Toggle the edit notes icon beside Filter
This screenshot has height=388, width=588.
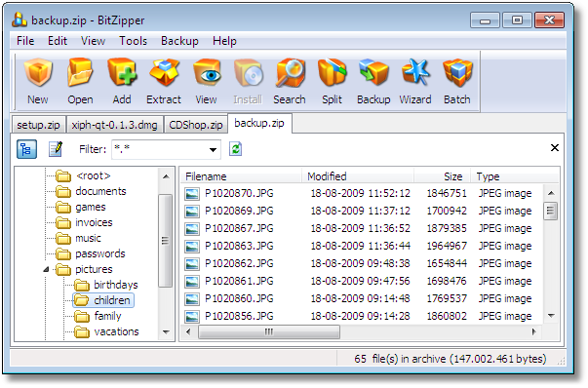click(56, 149)
